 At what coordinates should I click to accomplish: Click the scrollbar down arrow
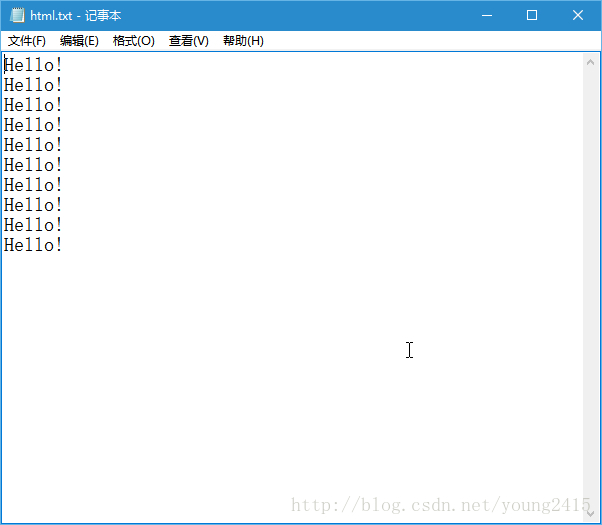590,513
